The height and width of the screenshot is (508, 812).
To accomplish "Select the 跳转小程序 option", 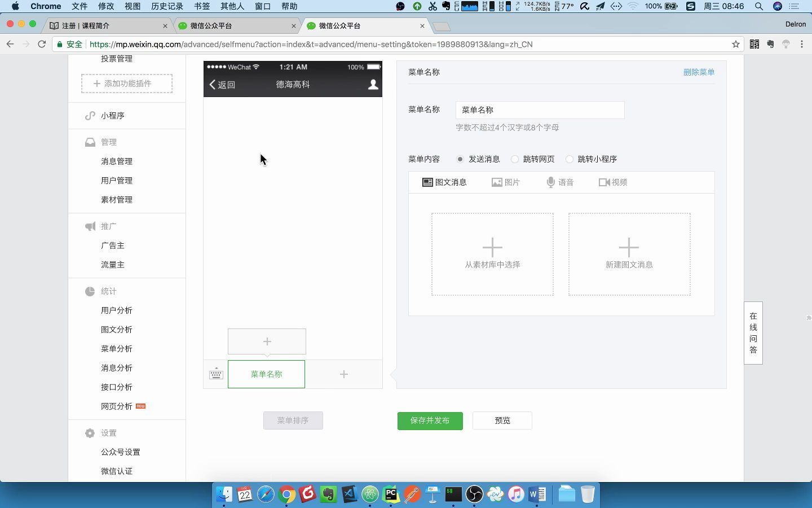I will coord(570,159).
